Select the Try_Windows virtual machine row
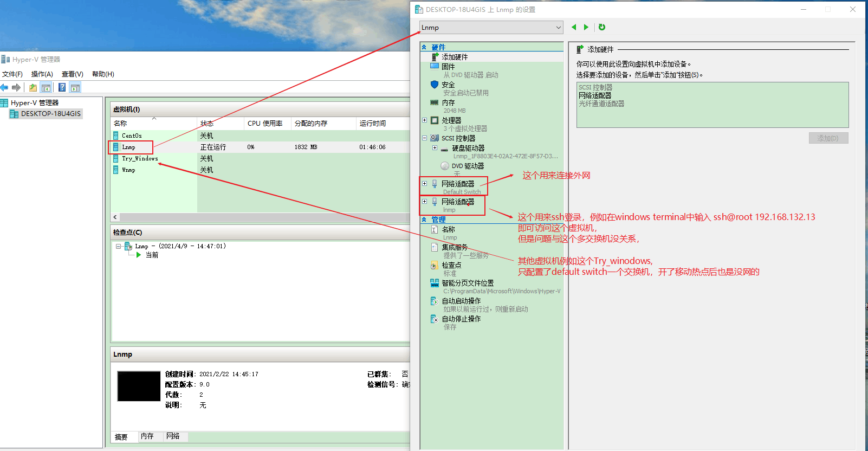 (x=260, y=158)
